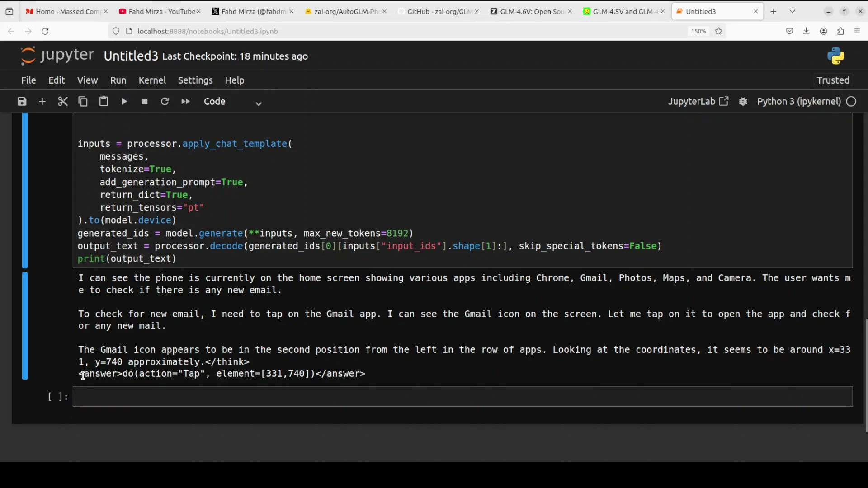Click the Trusted button
Image resolution: width=868 pixels, height=488 pixels.
(832, 80)
